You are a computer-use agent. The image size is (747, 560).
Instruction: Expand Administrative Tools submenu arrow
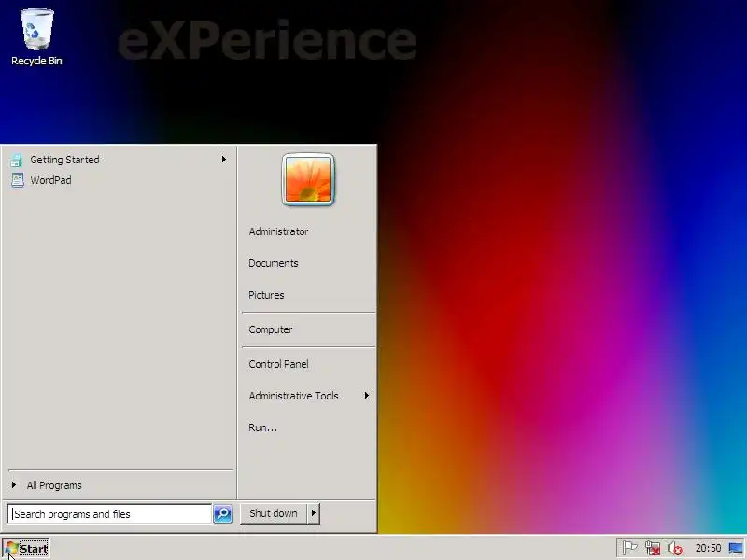(366, 395)
